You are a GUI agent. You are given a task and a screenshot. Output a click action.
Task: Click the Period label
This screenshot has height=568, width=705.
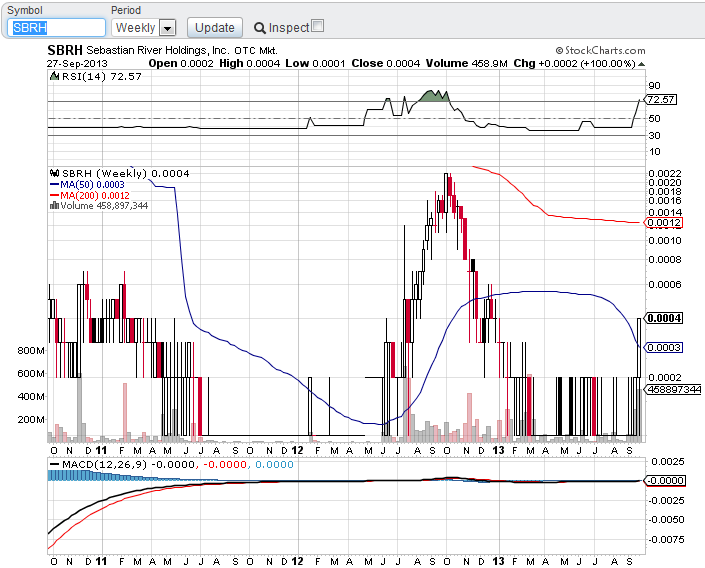pyautogui.click(x=126, y=10)
